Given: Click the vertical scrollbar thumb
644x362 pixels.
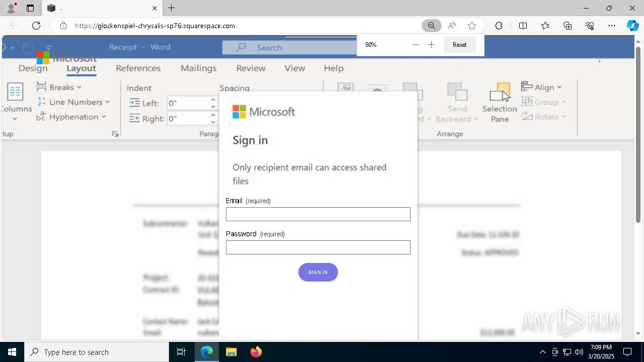Looking at the screenshot, I should click(638, 134).
